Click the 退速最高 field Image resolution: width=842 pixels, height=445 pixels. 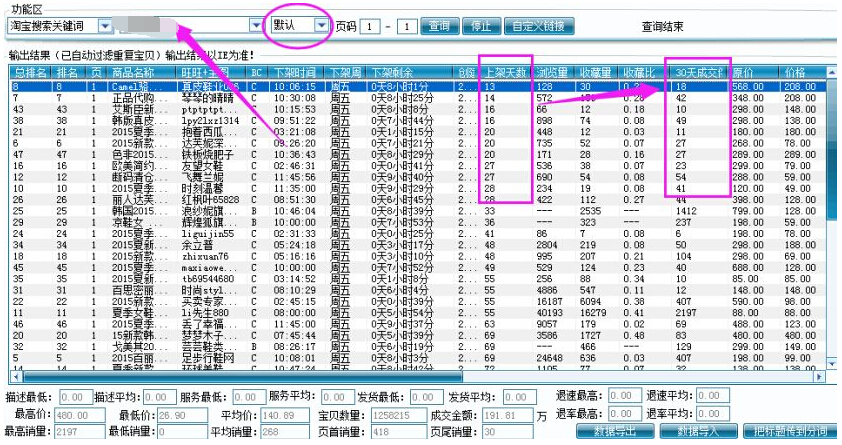625,396
